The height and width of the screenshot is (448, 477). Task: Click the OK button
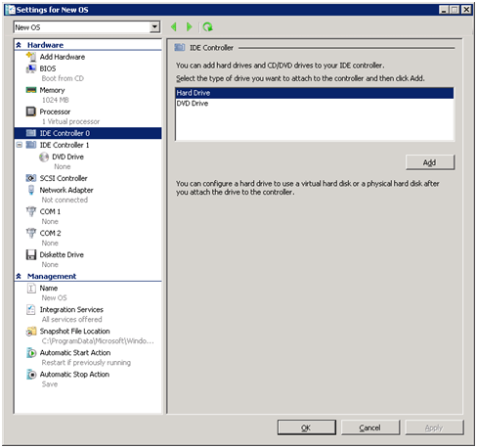coord(306,427)
